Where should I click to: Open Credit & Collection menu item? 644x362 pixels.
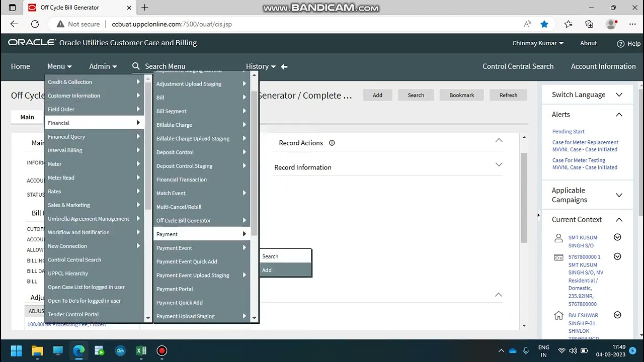click(x=94, y=82)
